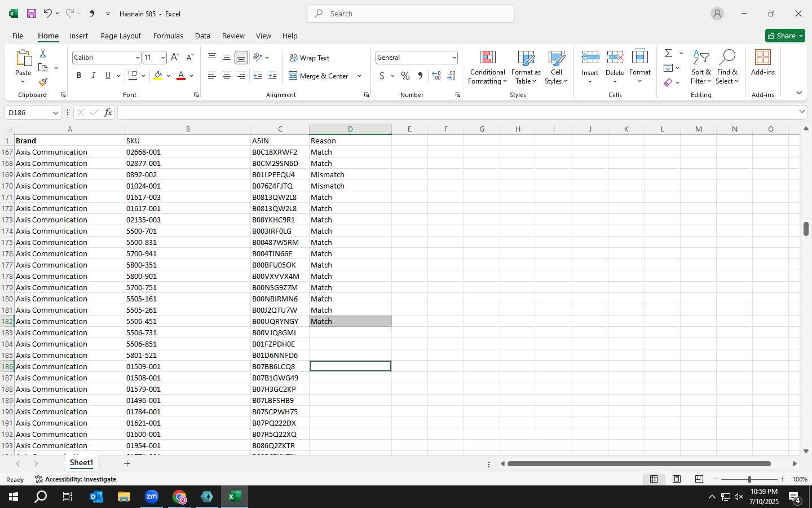812x508 pixels.
Task: Save the workbook with the Save icon
Action: 32,14
